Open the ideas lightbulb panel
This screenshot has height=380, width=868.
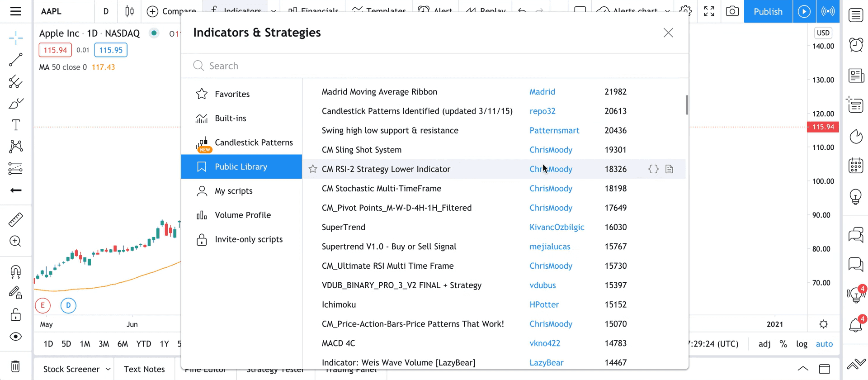856,197
